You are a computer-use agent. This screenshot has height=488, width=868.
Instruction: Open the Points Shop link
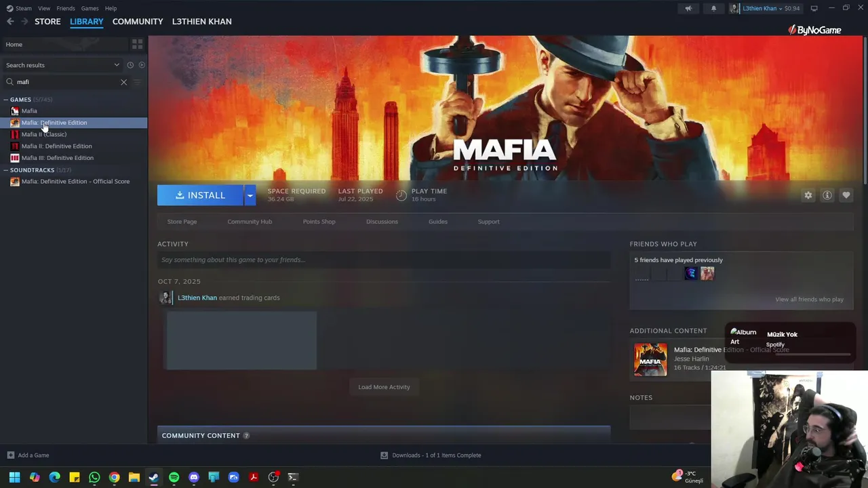point(319,222)
